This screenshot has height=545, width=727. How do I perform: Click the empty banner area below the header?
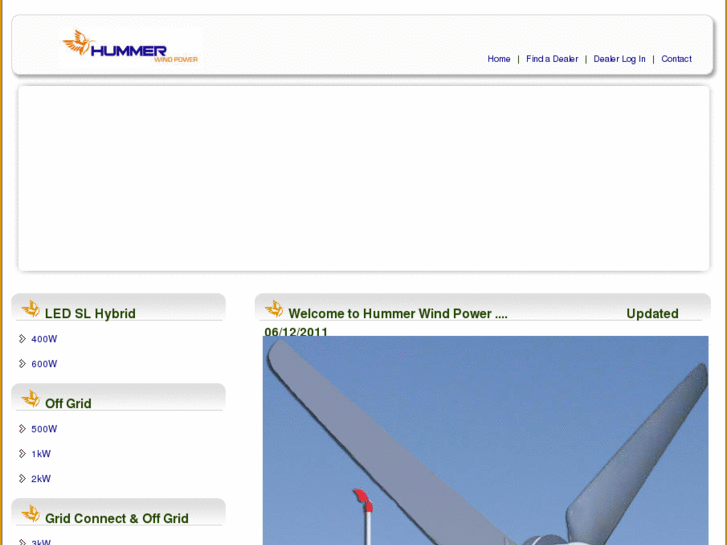[x=364, y=179]
